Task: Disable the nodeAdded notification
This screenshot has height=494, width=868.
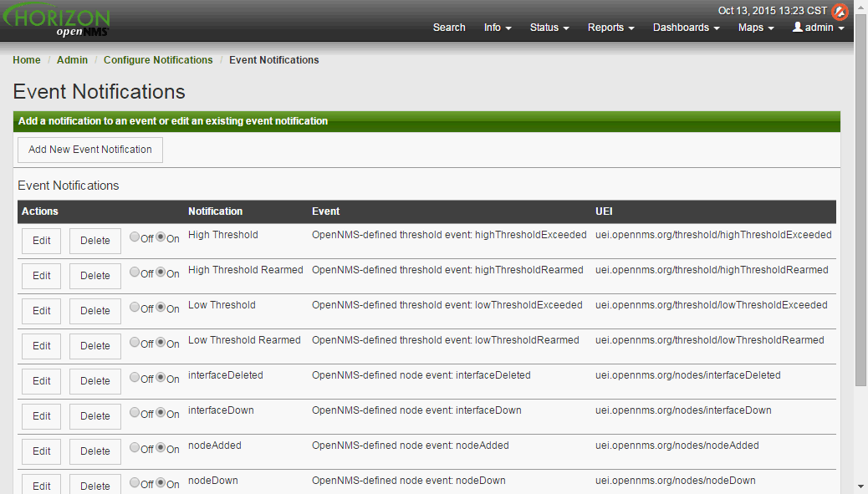Action: click(135, 448)
